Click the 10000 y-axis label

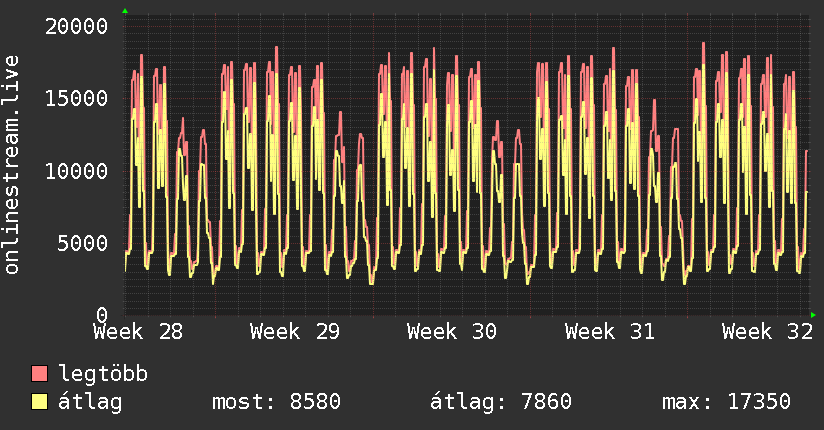[x=76, y=171]
